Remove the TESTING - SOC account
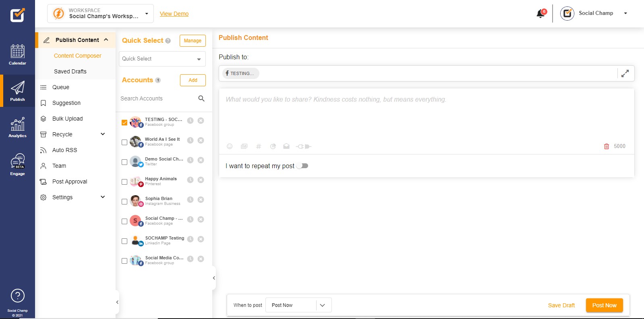The width and height of the screenshot is (644, 319). [201, 121]
